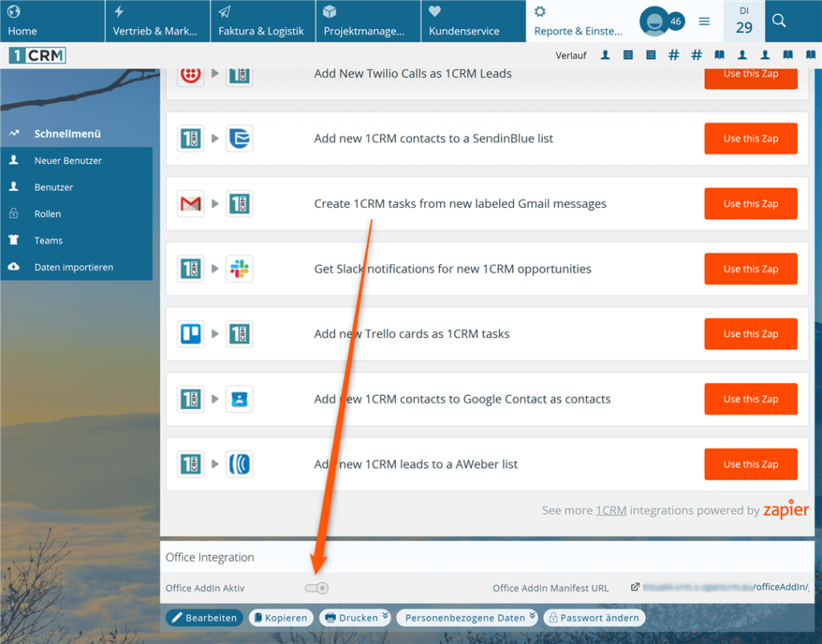Expand Personenbezogene Daten dropdown
Viewport: 822px width, 644px height.
point(467,618)
